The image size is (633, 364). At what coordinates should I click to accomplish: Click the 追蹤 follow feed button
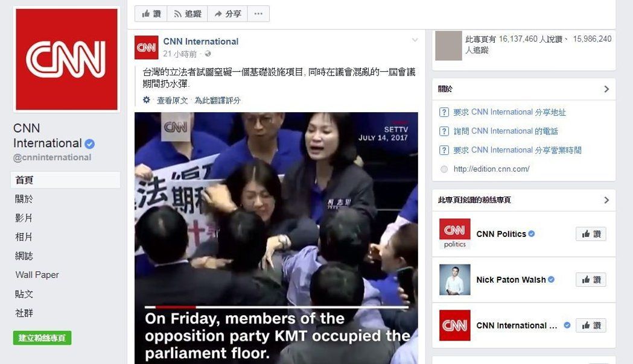click(x=187, y=14)
